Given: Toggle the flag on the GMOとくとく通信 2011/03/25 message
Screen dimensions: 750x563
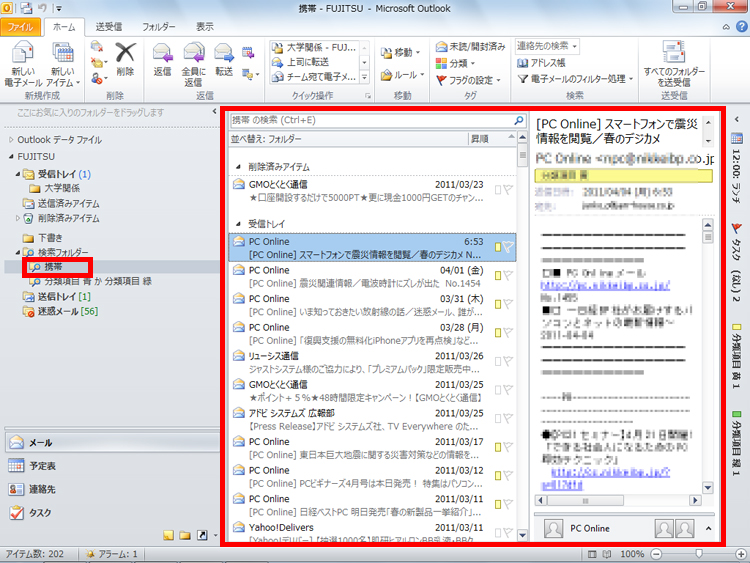Looking at the screenshot, I should (x=508, y=390).
